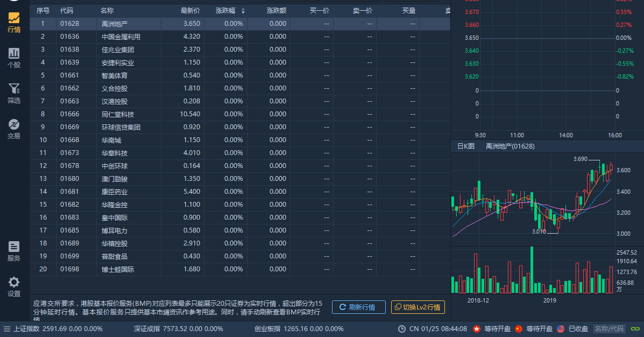The width and height of the screenshot is (644, 337).
Task: Select the 智美体育 row
Action: click(240, 75)
